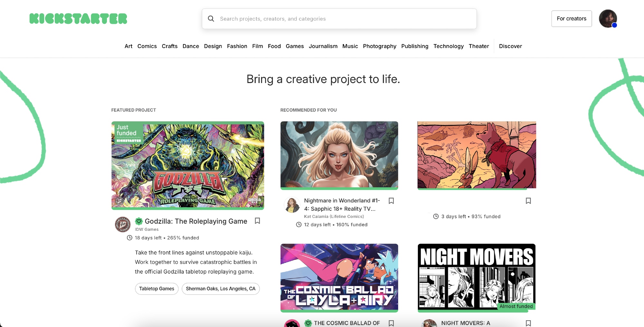
Task: Bookmark the 93% funded project
Action: coord(528,201)
